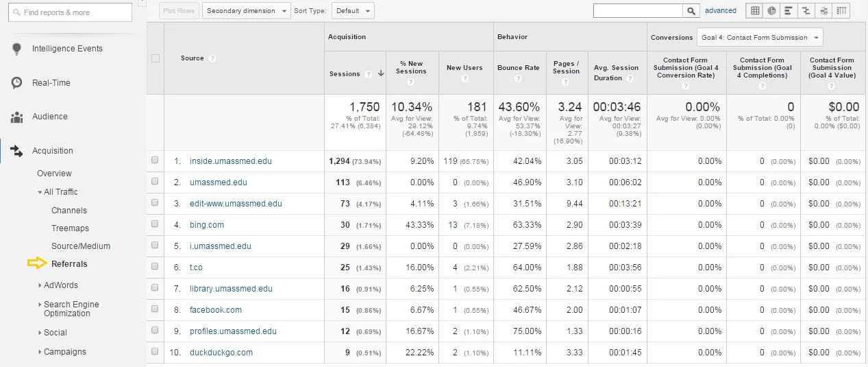Check the box for inside.umassmed.edu row
Screen dimensions: 868x367
(x=155, y=161)
